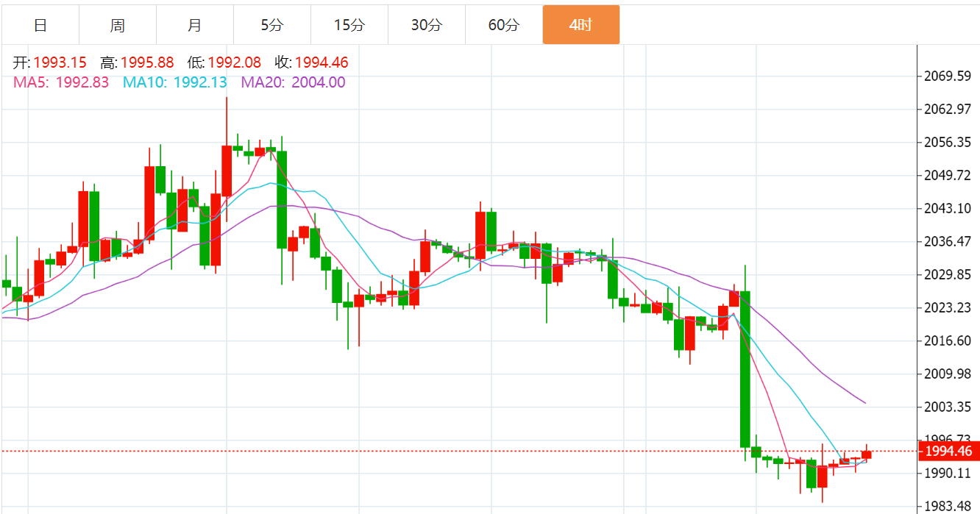Screen dimensions: 980x514
Task: Click the 2023.23 price axis label
Action: click(x=948, y=308)
